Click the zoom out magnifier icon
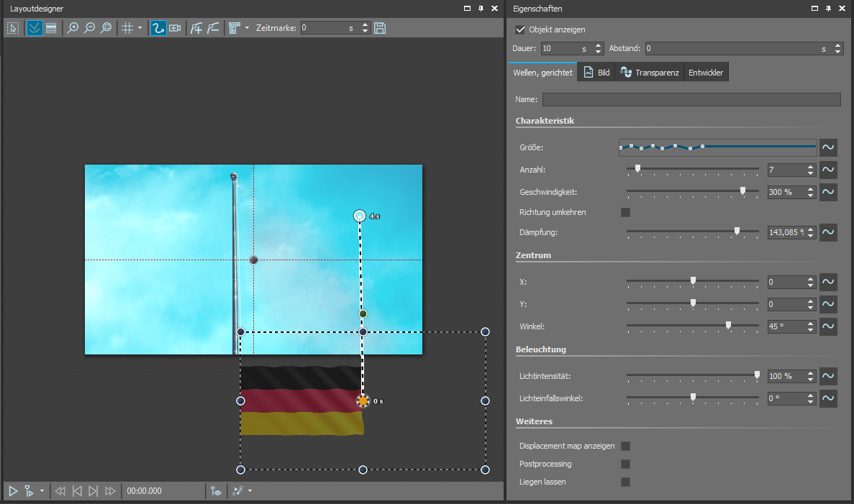 [x=89, y=28]
